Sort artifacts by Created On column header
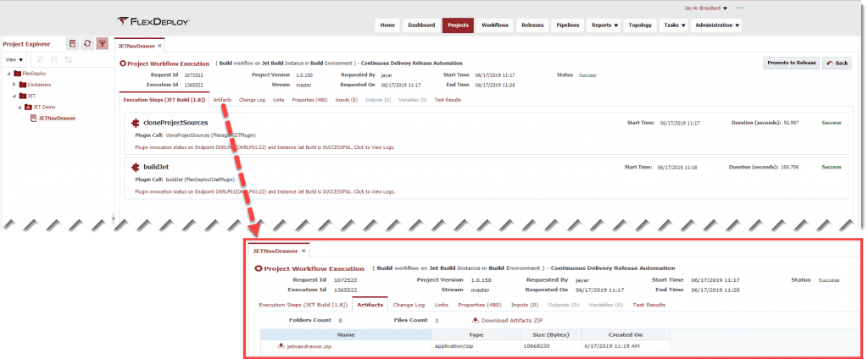Viewport: 868px width, 359px height. tap(626, 334)
